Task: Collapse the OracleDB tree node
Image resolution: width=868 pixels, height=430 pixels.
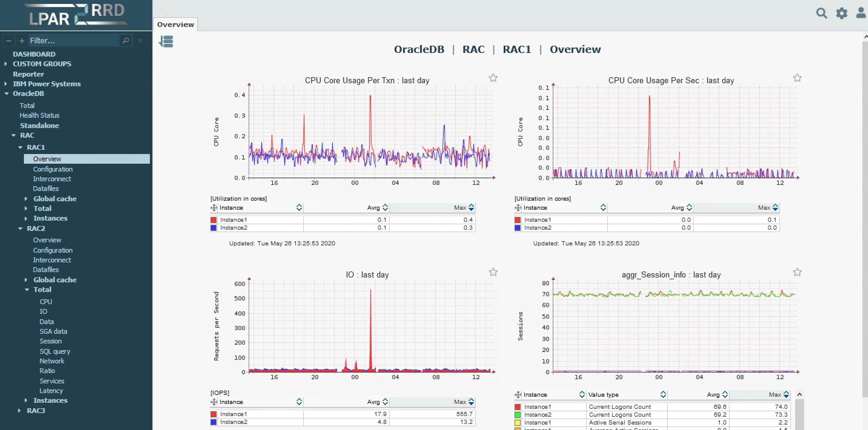Action: click(6, 93)
